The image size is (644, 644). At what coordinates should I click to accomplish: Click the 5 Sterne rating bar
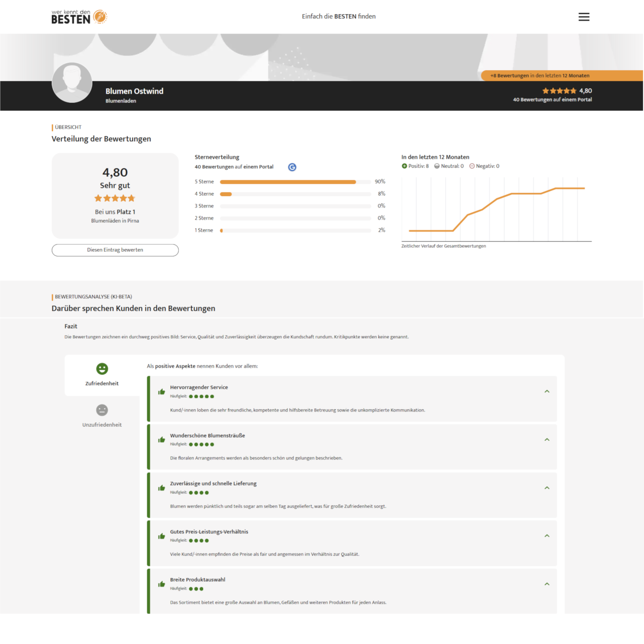point(295,182)
